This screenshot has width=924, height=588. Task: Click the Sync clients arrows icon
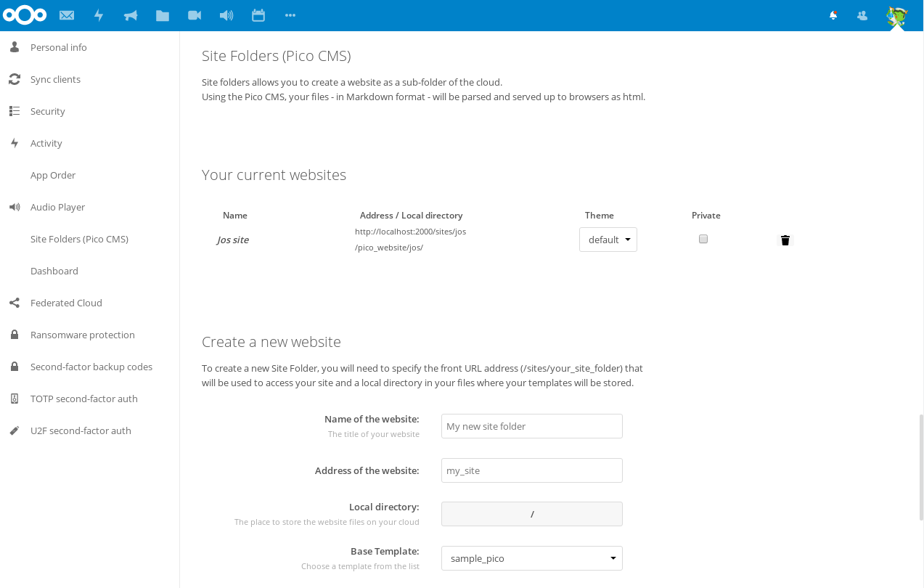pyautogui.click(x=15, y=79)
